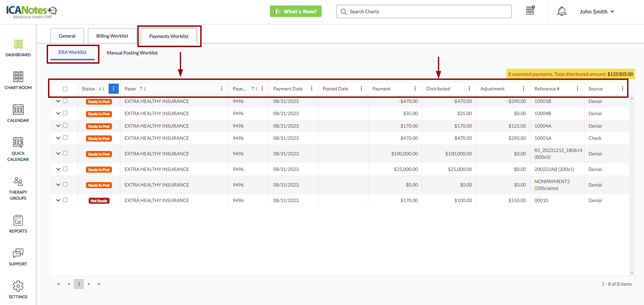Image resolution: width=644 pixels, height=305 pixels.
Task: Open Therapy Groups from the sidebar
Action: click(x=18, y=182)
